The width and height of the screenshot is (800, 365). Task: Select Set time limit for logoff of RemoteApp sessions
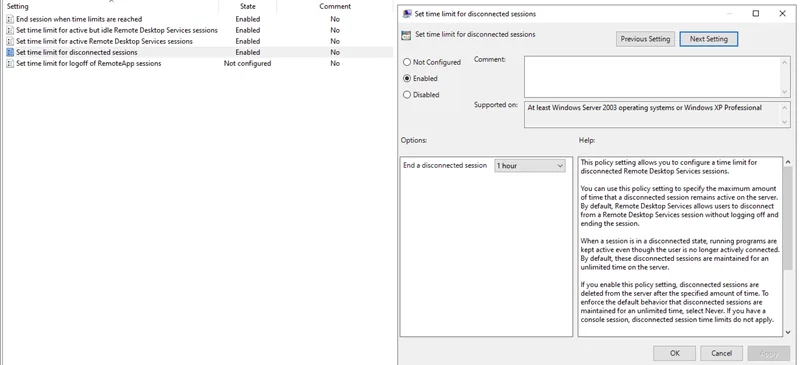[x=89, y=63]
